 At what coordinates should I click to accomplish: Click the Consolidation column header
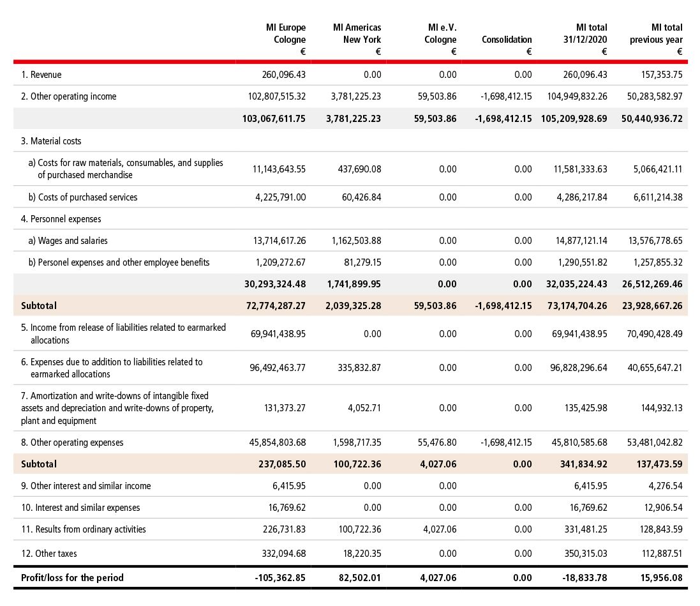tap(507, 40)
